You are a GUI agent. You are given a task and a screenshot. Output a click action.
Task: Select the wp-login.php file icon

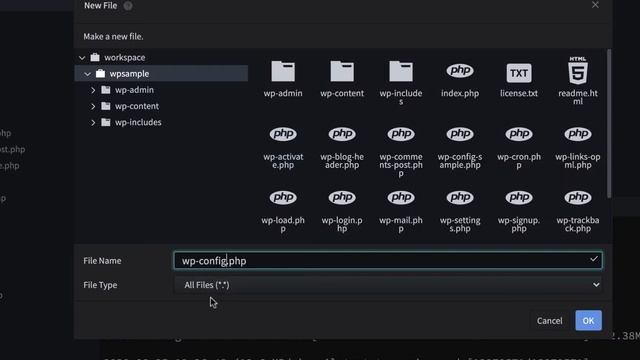click(x=342, y=198)
